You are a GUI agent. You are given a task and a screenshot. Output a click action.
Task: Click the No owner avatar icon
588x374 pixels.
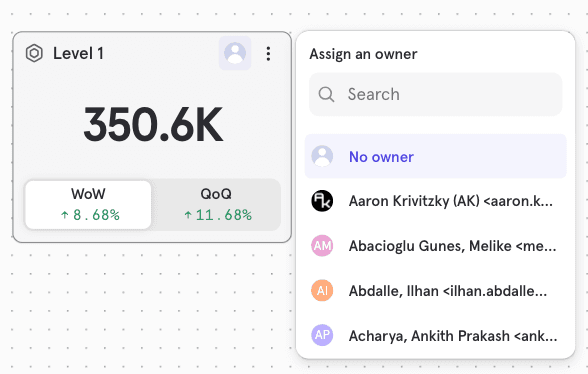[x=322, y=156]
